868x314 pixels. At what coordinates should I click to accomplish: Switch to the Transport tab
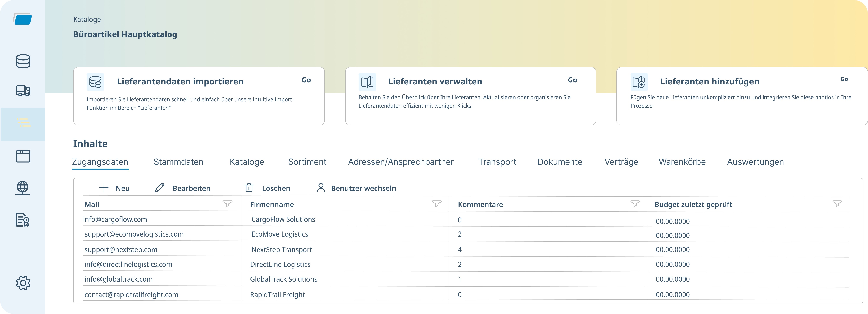pos(497,162)
